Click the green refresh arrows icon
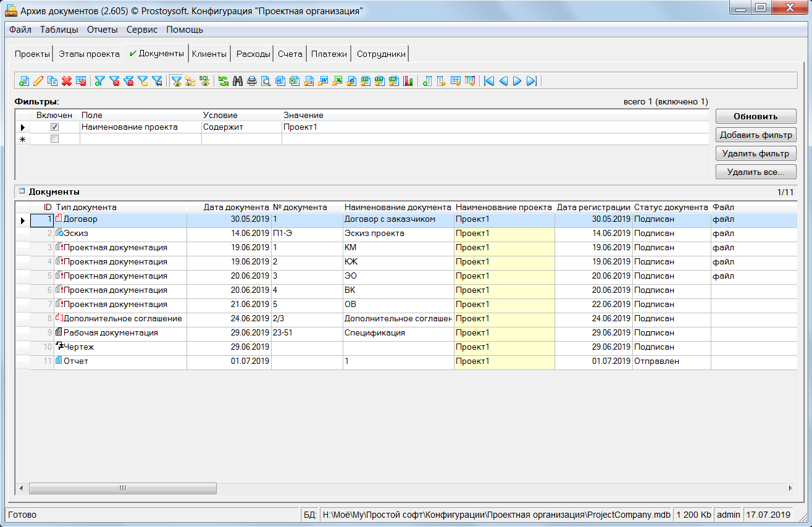The image size is (812, 527). [x=223, y=81]
